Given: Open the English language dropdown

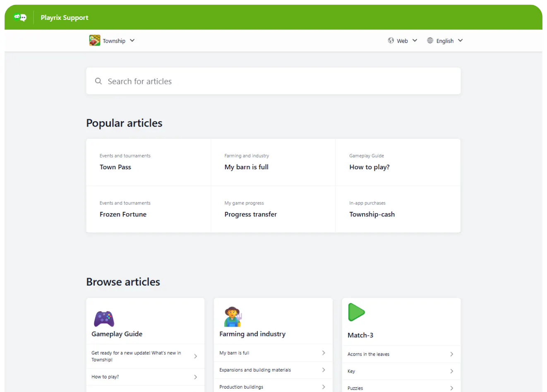Looking at the screenshot, I should [445, 41].
